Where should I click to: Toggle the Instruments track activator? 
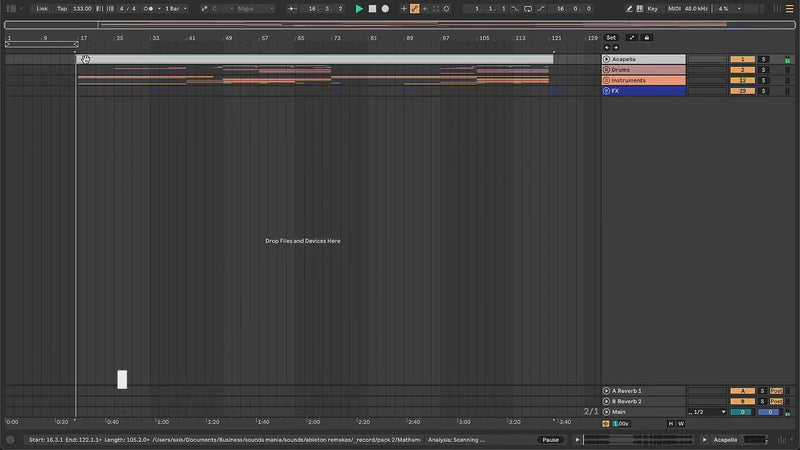pos(742,80)
